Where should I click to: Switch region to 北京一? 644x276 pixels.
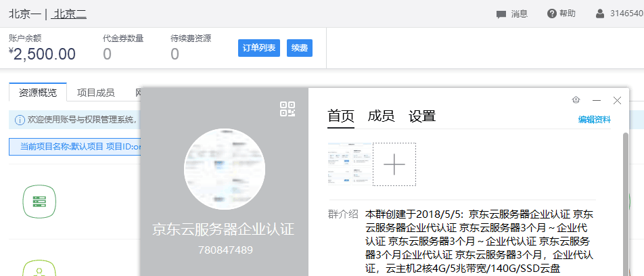pyautogui.click(x=24, y=14)
